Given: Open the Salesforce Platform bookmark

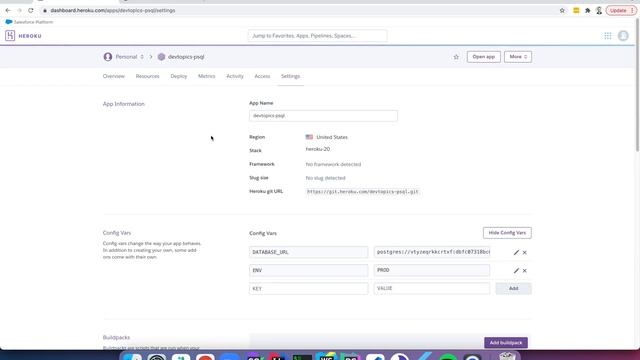Looking at the screenshot, I should pos(29,22).
